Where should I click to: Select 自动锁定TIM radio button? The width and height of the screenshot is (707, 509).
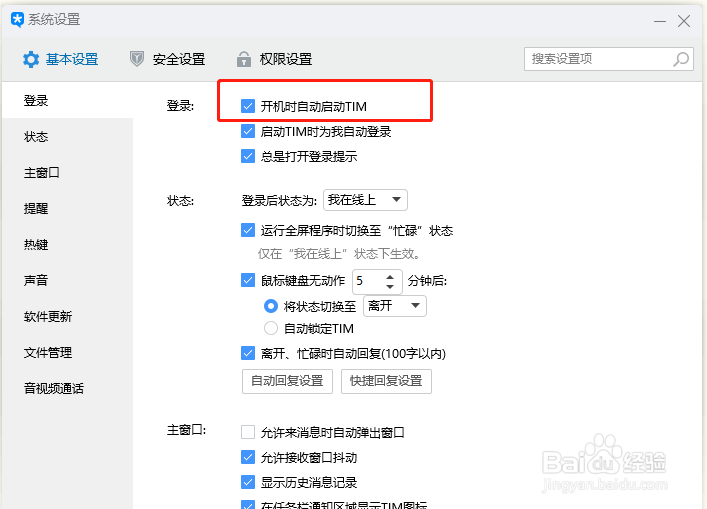[x=271, y=328]
